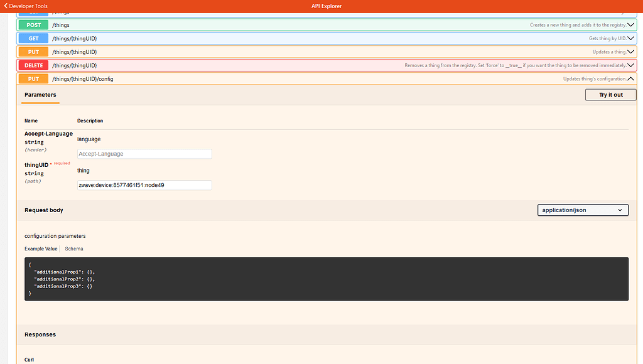The height and width of the screenshot is (364, 643).
Task: Click the GET badge for /things/{thingUID}
Action: tap(33, 38)
